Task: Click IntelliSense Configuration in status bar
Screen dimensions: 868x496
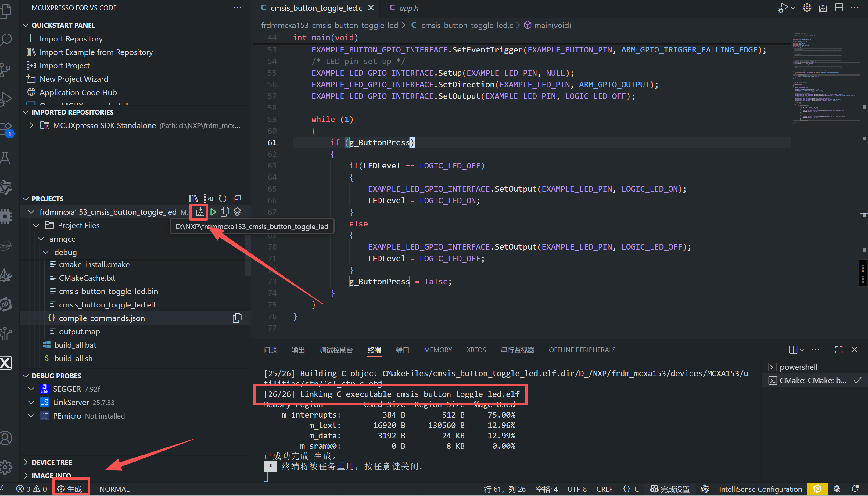Action: pyautogui.click(x=760, y=489)
